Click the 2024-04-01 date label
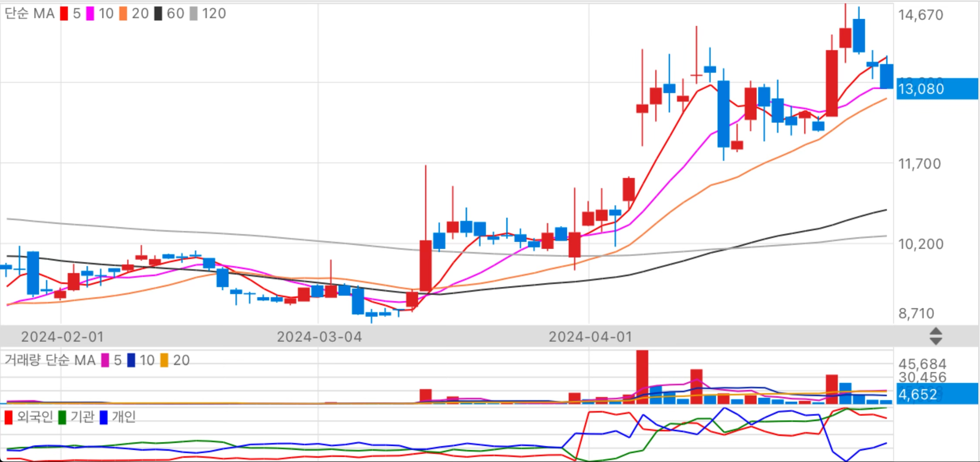This screenshot has width=980, height=462. pyautogui.click(x=590, y=337)
